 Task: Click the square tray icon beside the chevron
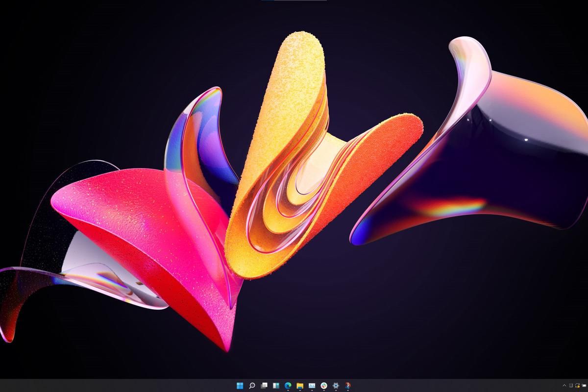pyautogui.click(x=571, y=386)
